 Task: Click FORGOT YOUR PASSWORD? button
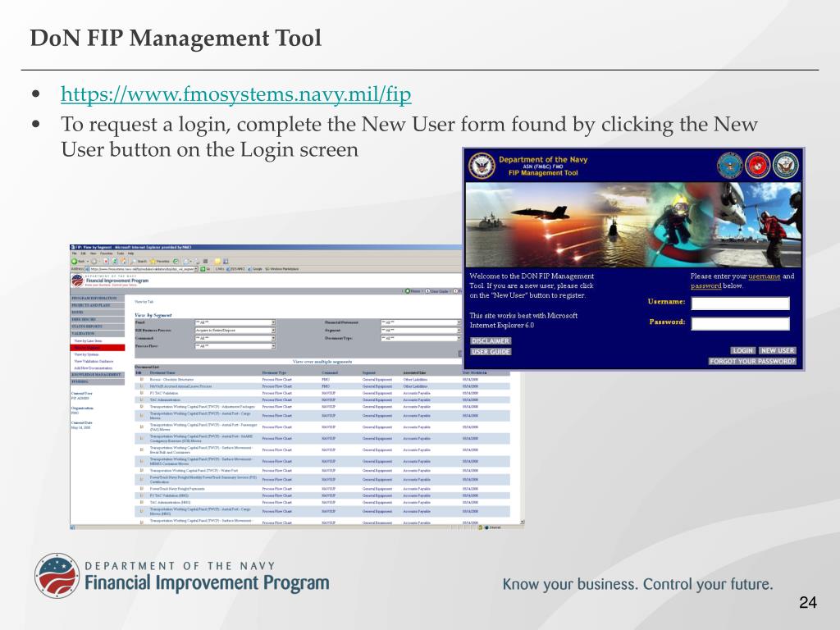(x=752, y=361)
